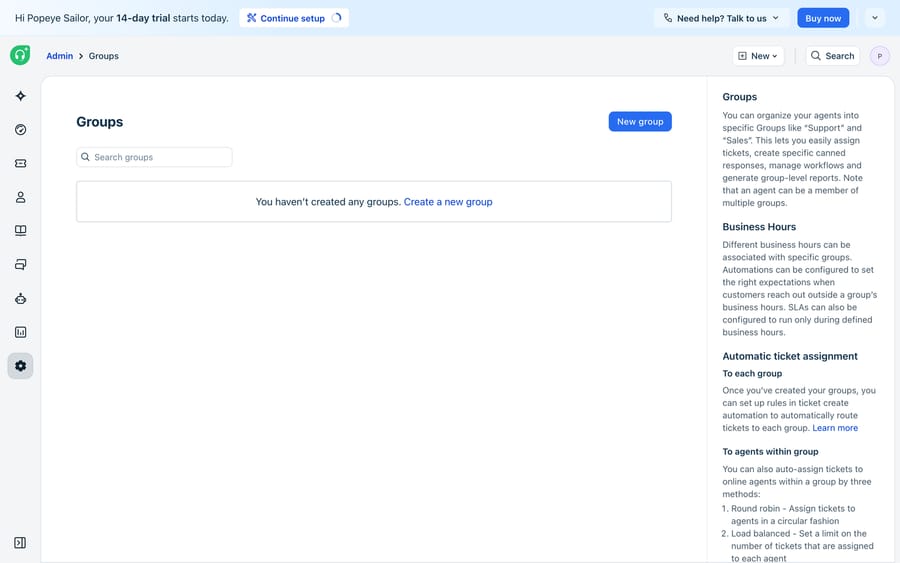
Task: Click the Continue setup button
Action: click(x=294, y=18)
